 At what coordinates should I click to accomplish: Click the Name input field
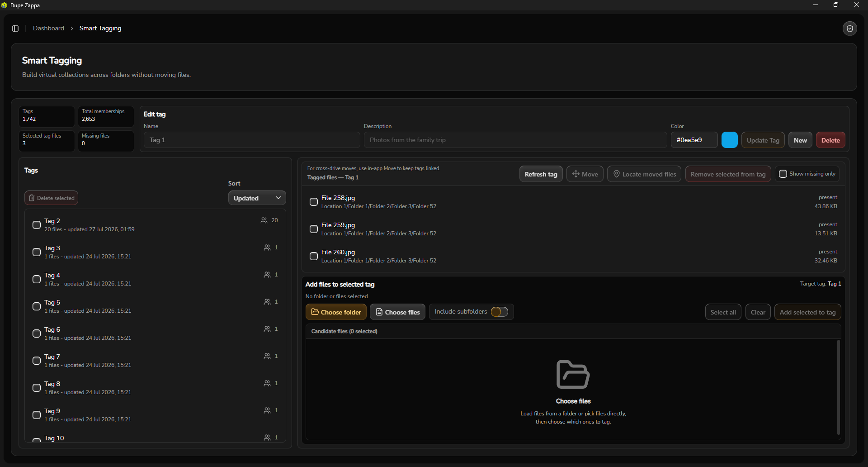click(x=252, y=140)
